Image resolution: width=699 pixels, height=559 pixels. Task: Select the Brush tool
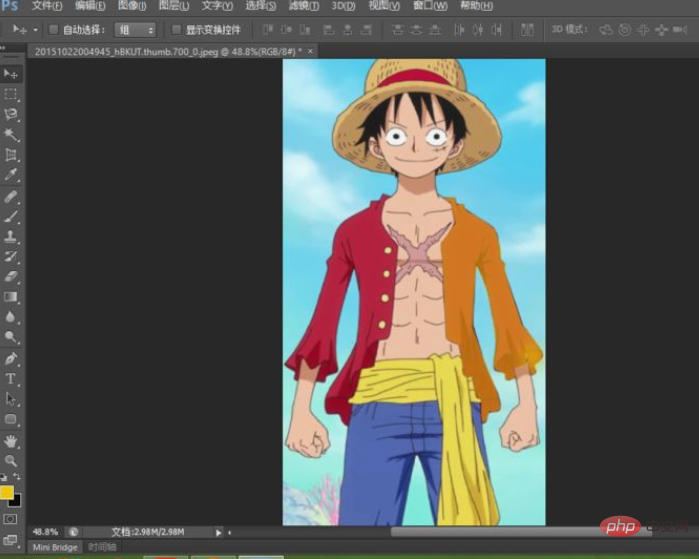(10, 217)
